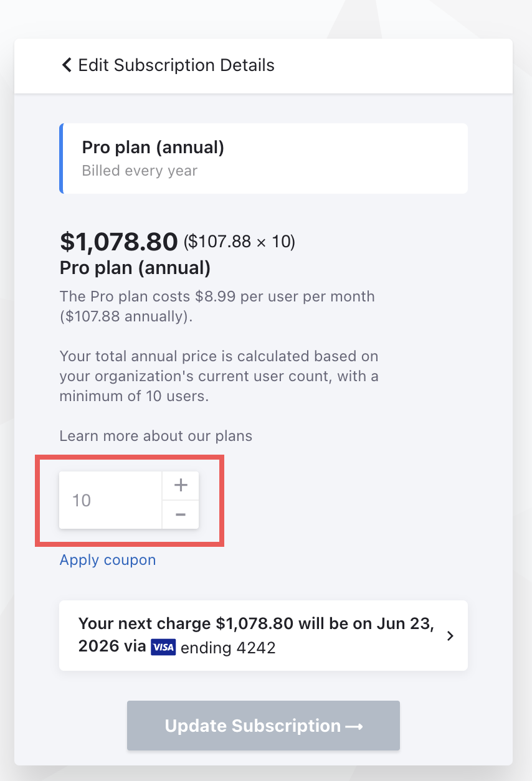This screenshot has height=781, width=532.
Task: Click the $1,078.80 total price amount
Action: pos(119,241)
